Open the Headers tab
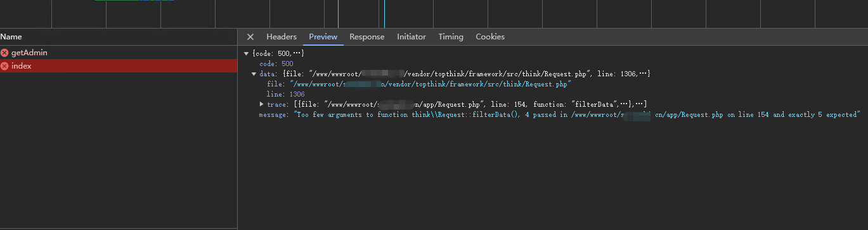 tap(282, 37)
